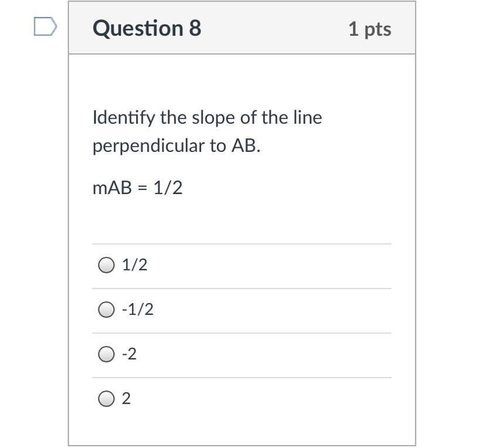Mark the -2 radio button

pyautogui.click(x=105, y=354)
